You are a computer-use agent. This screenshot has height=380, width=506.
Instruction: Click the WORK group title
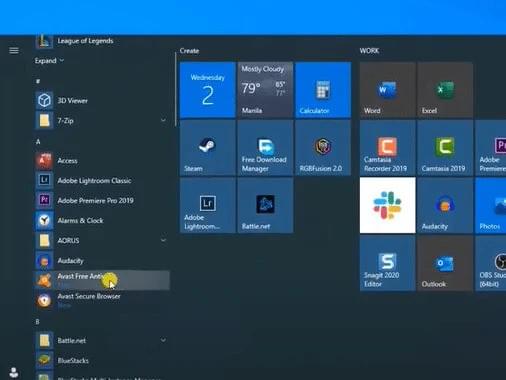[x=369, y=51]
